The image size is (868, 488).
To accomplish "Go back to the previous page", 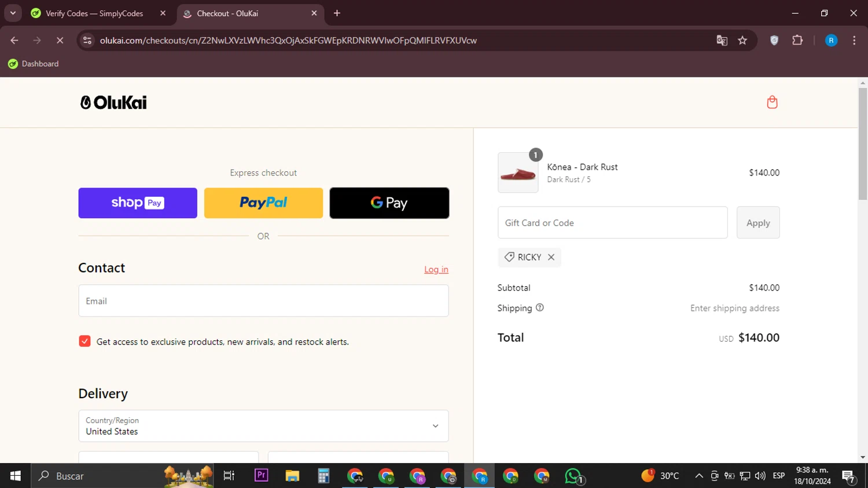I will 14,41.
